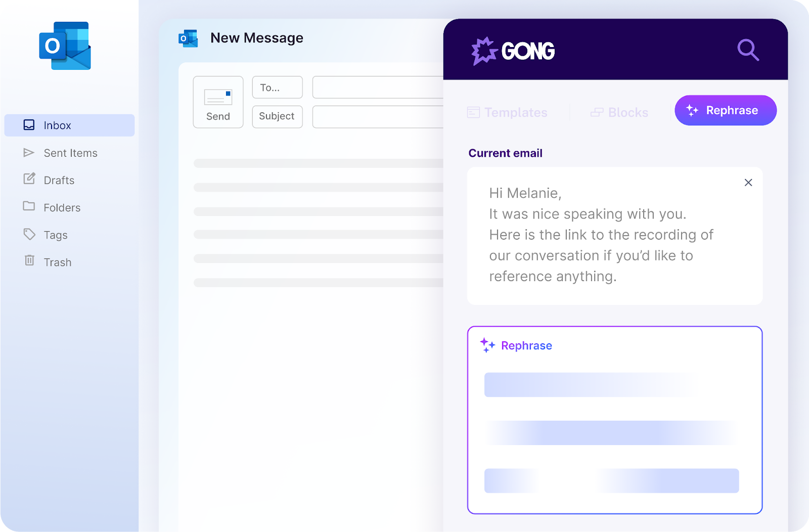Image resolution: width=809 pixels, height=532 pixels.
Task: Click the Trash bin icon
Action: tap(29, 261)
